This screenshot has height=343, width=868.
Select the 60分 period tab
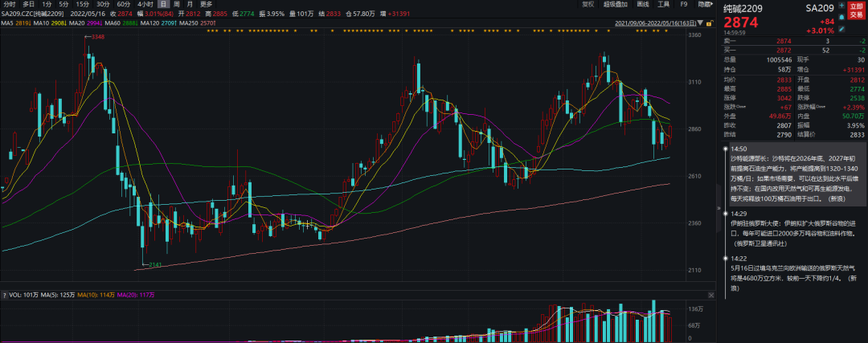pyautogui.click(x=124, y=4)
